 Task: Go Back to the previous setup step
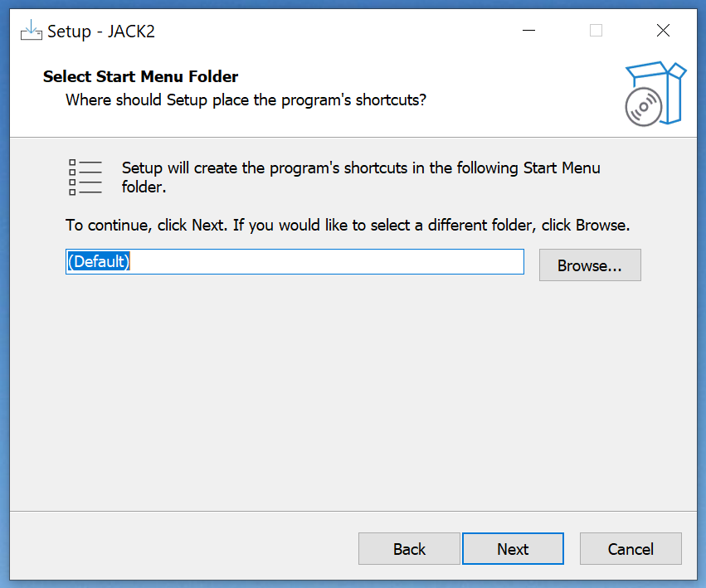pyautogui.click(x=409, y=549)
